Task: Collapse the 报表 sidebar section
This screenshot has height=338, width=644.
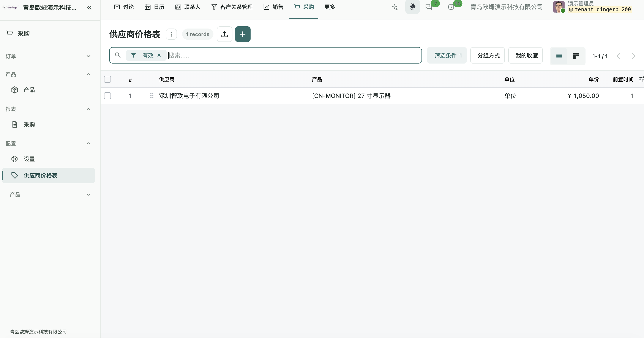Action: point(48,109)
